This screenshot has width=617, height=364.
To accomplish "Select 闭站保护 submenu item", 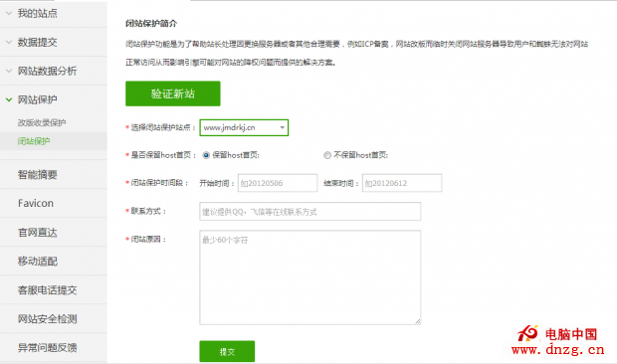I will tap(53, 141).
